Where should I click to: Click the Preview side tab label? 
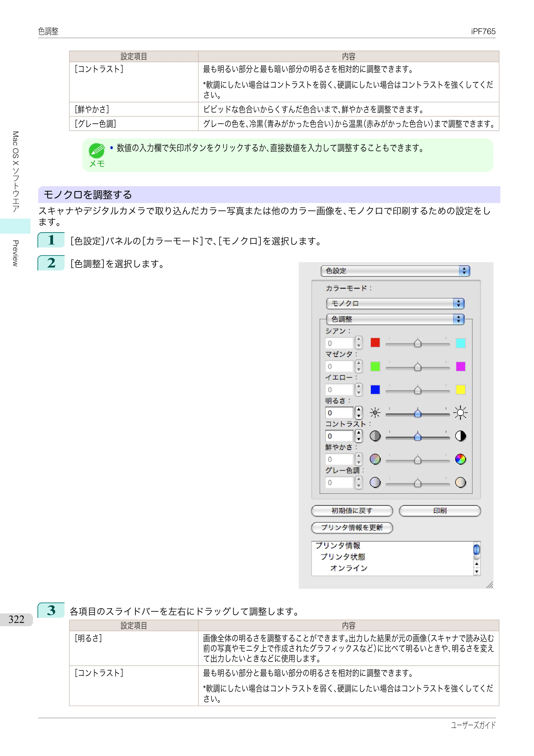click(15, 253)
